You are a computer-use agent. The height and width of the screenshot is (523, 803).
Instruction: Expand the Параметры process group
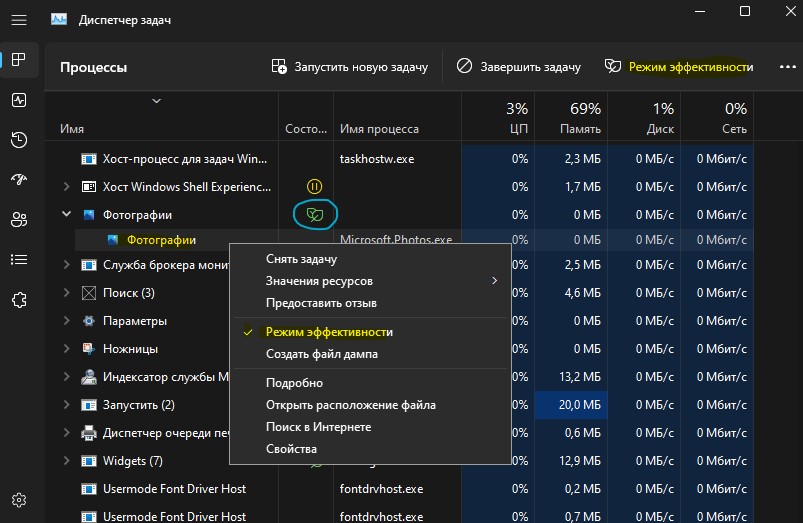[67, 321]
